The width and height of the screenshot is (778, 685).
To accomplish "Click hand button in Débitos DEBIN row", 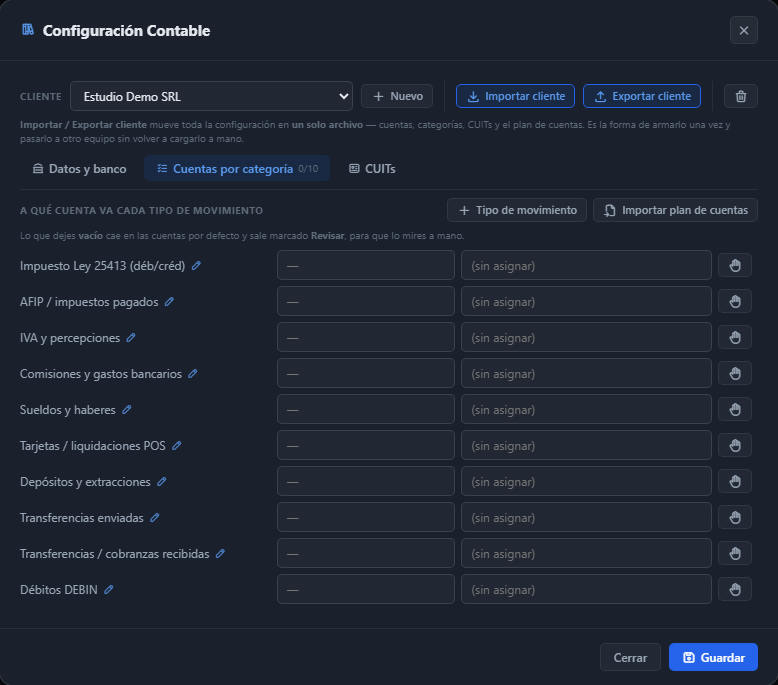I will point(735,589).
